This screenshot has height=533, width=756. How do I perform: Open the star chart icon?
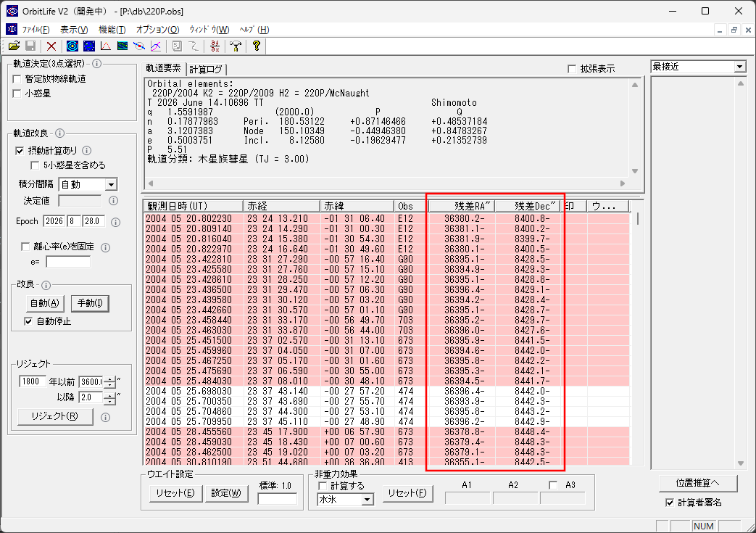(x=89, y=46)
